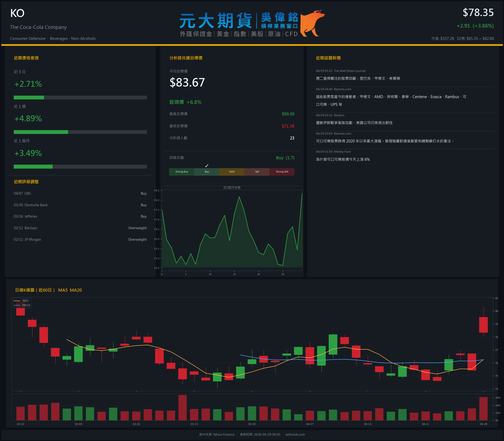Click the MA5 legend line marker
This screenshot has width=504, height=441.
(x=17, y=301)
